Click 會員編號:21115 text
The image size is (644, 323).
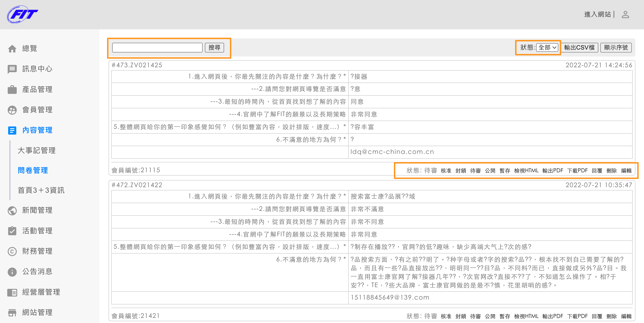[136, 171]
